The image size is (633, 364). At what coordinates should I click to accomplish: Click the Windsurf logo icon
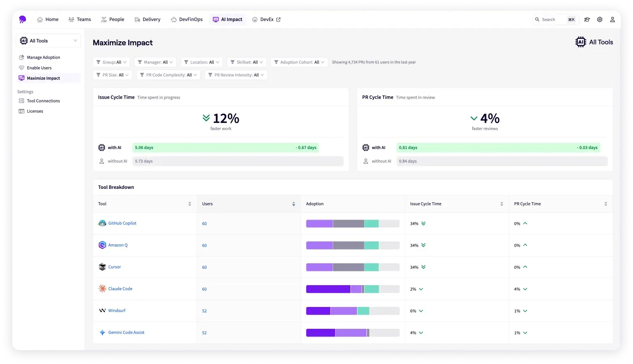click(102, 311)
